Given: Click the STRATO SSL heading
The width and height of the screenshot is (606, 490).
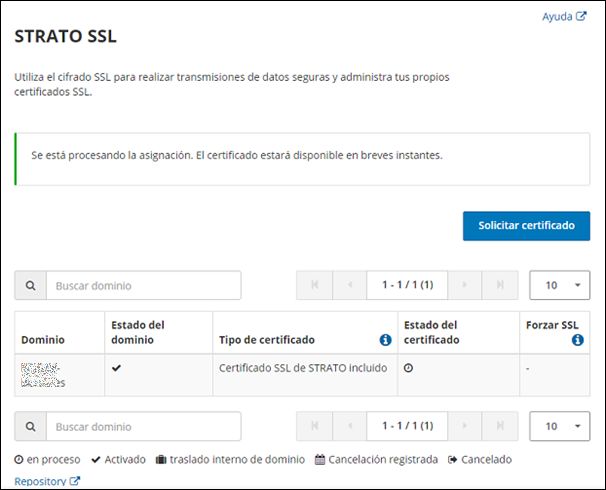Looking at the screenshot, I should pyautogui.click(x=65, y=36).
